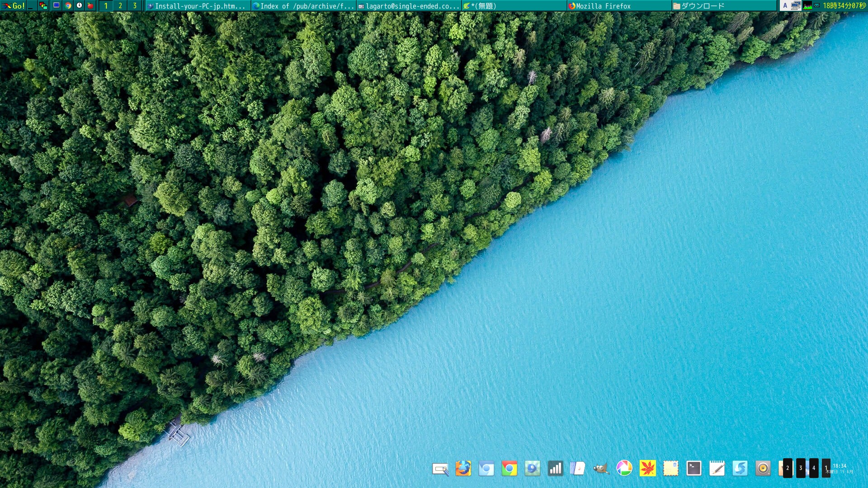The height and width of the screenshot is (488, 868).
Task: Open the terminal icon in dock
Action: click(x=693, y=469)
